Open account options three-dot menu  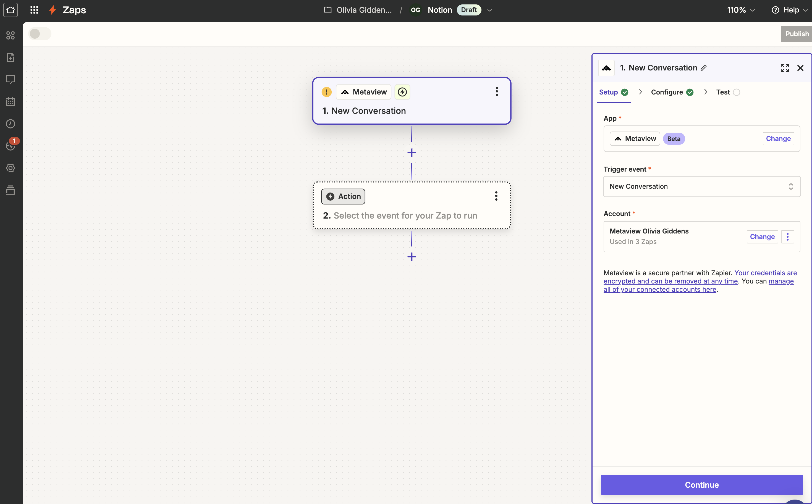[x=787, y=237]
